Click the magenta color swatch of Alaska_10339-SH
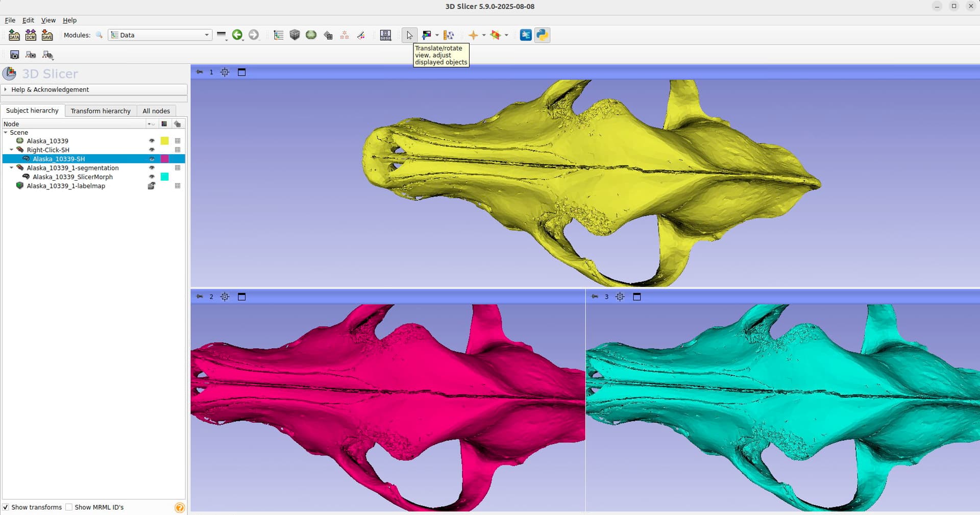 click(x=164, y=159)
